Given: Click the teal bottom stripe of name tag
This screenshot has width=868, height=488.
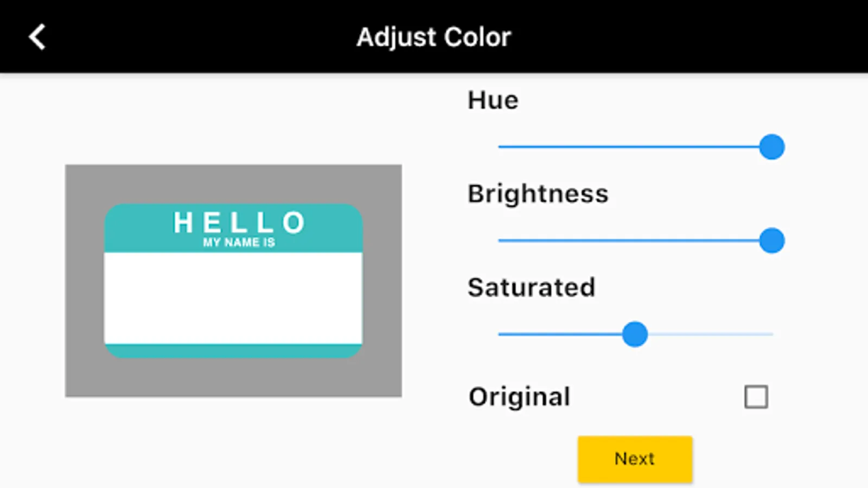Looking at the screenshot, I should click(x=233, y=350).
